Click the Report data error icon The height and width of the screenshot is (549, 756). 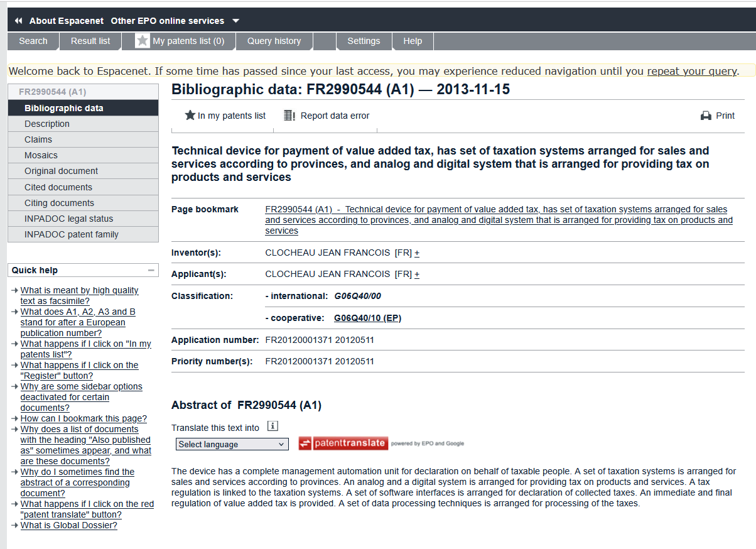coord(289,116)
